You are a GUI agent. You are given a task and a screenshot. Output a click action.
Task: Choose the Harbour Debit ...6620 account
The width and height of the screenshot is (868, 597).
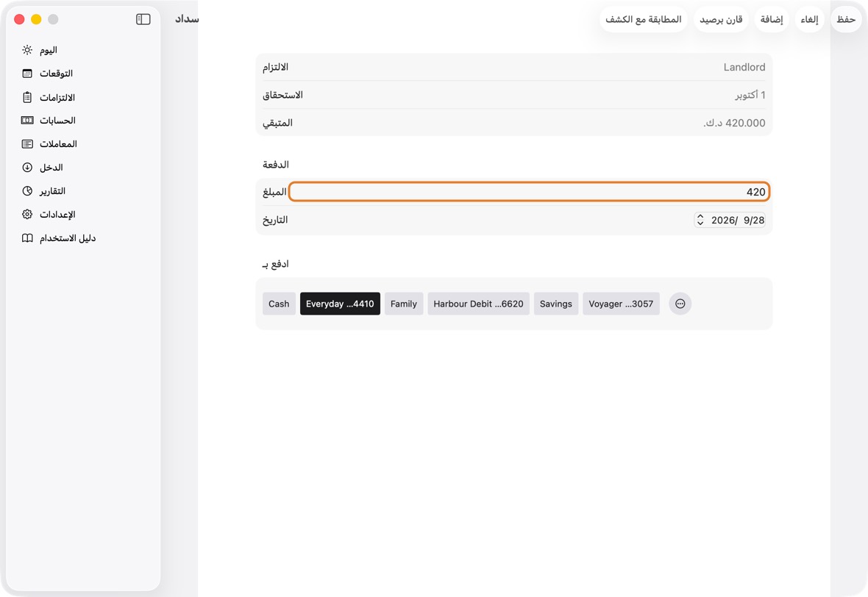coord(478,304)
